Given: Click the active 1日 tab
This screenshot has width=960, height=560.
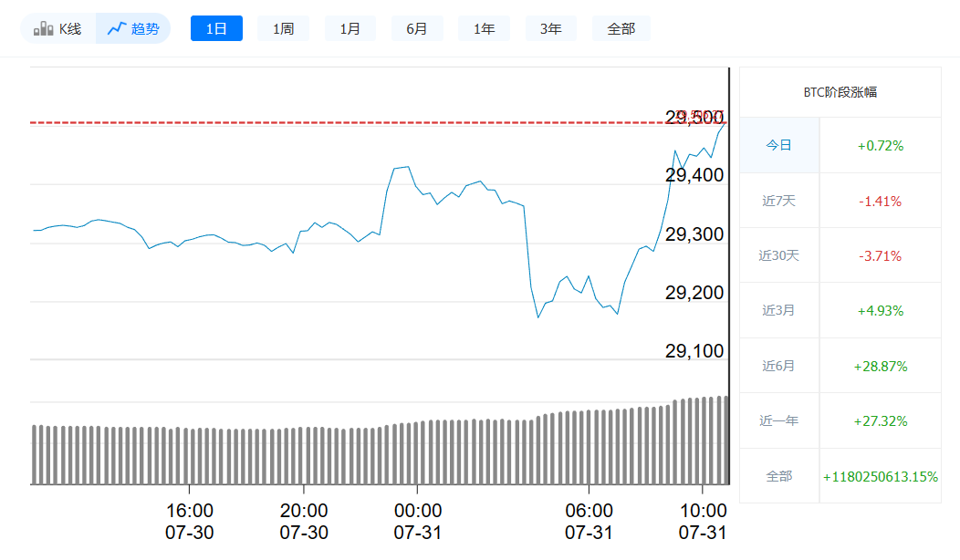Looking at the screenshot, I should (x=216, y=28).
